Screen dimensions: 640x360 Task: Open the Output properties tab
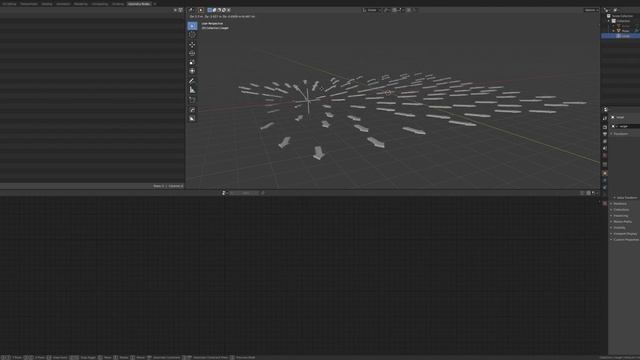[x=605, y=134]
